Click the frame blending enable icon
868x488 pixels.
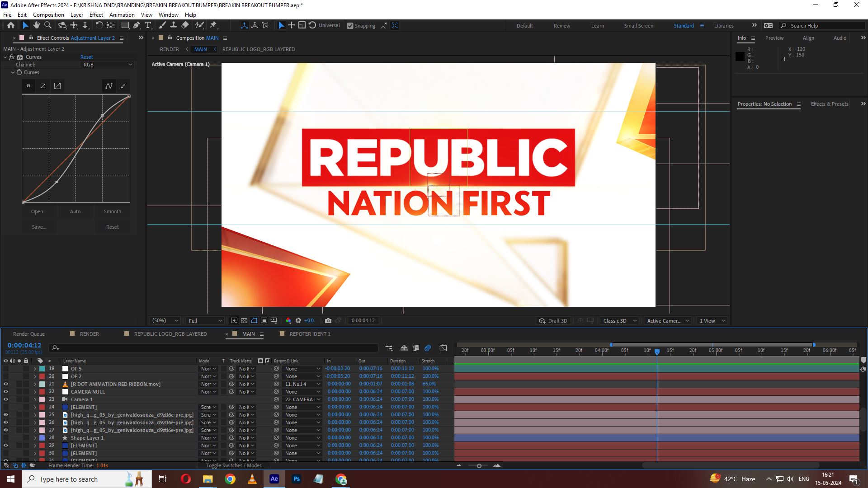[x=416, y=348]
